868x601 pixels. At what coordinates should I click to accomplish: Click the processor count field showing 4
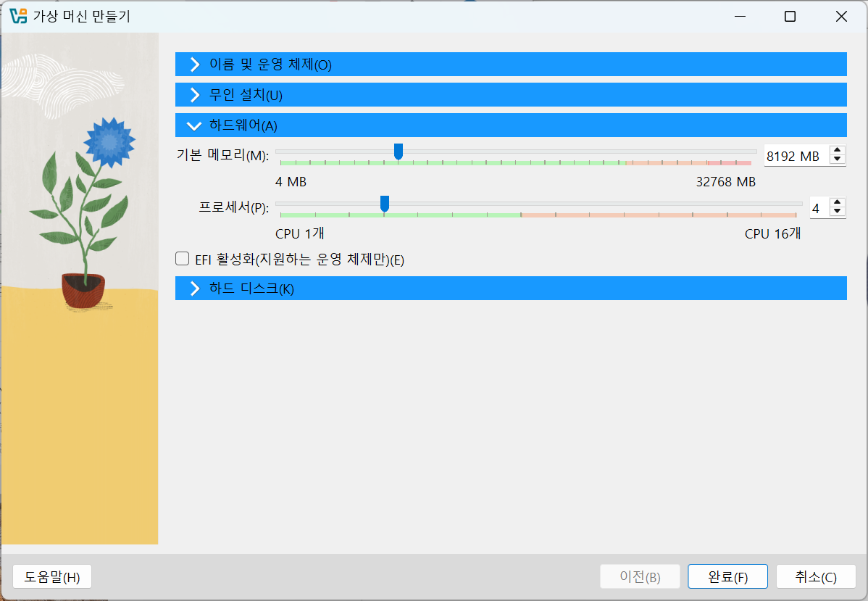[819, 208]
